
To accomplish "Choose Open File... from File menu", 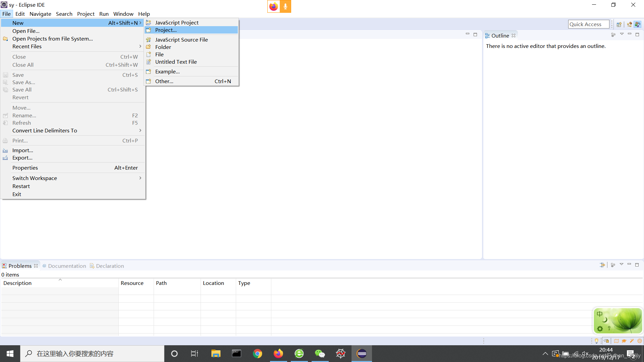I will (73, 31).
